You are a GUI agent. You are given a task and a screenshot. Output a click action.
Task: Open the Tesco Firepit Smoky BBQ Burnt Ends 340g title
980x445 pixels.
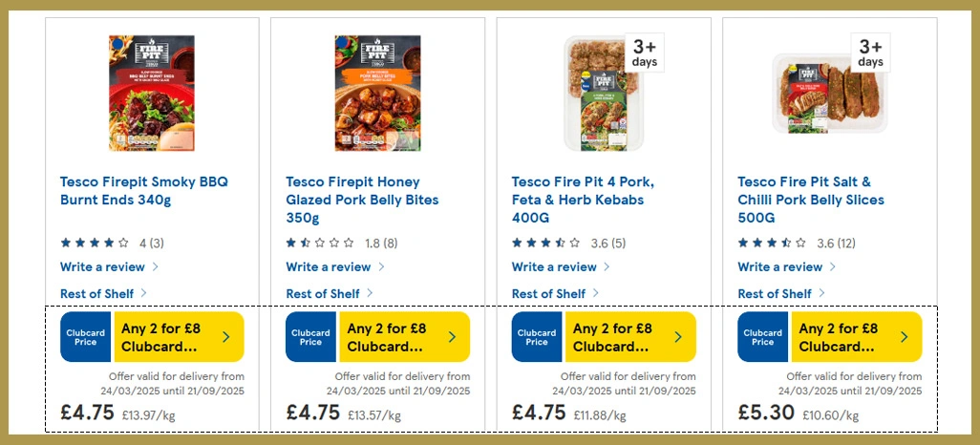(143, 191)
